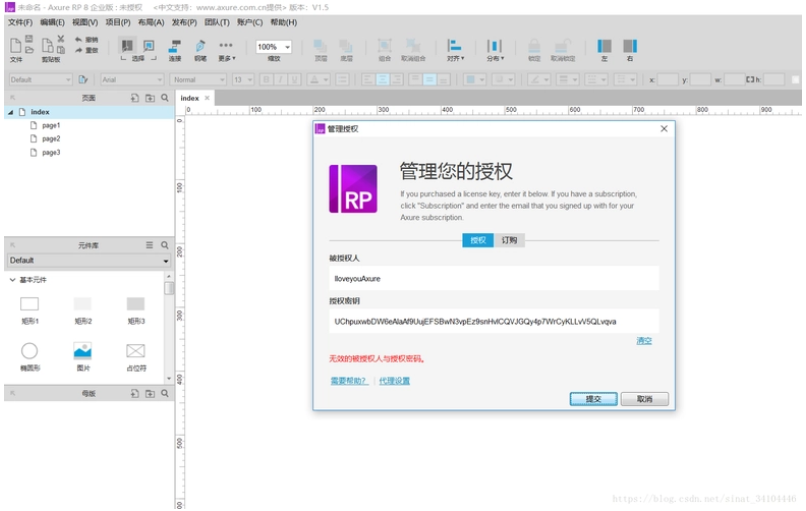806x511 pixels.
Task: Open the 元件库 panel options menu icon
Action: (149, 245)
